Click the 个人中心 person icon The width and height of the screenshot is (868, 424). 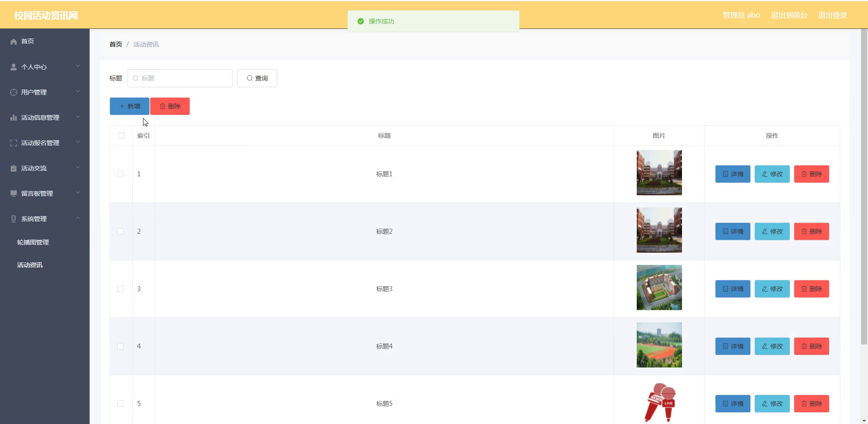[14, 67]
